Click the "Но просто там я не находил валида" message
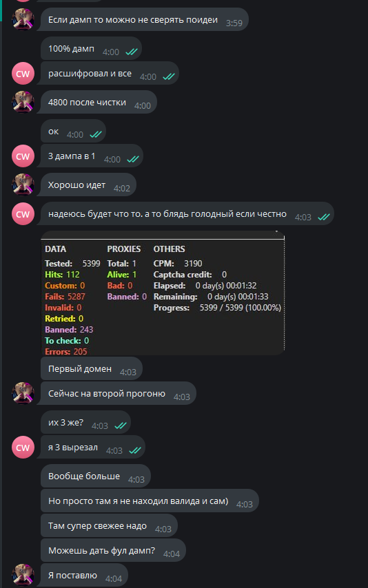 tap(150, 501)
